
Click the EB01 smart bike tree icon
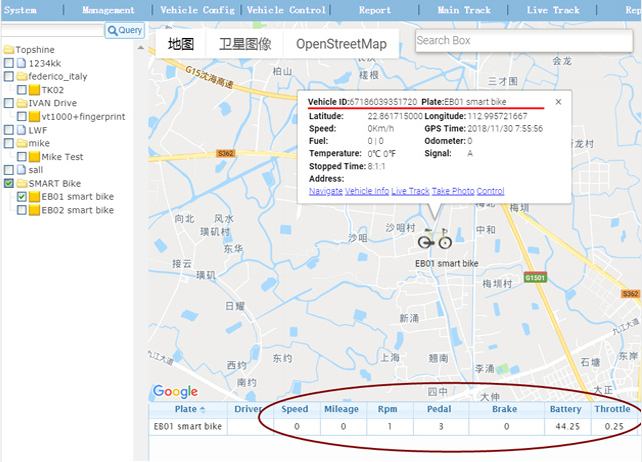[34, 197]
